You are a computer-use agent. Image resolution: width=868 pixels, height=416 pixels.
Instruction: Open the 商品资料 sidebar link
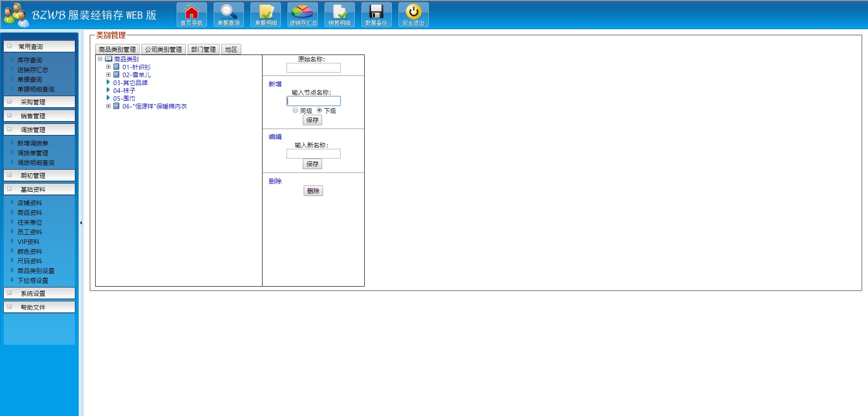(x=30, y=213)
